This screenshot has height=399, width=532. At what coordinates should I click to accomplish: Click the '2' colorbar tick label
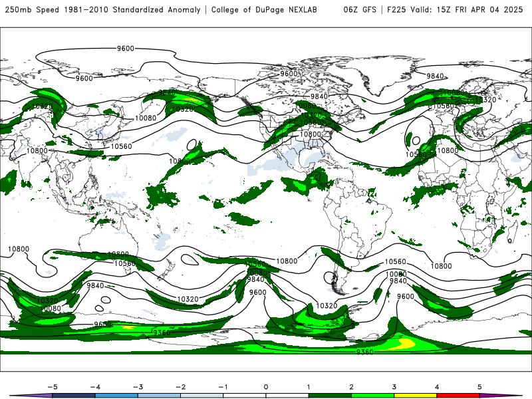click(x=352, y=387)
